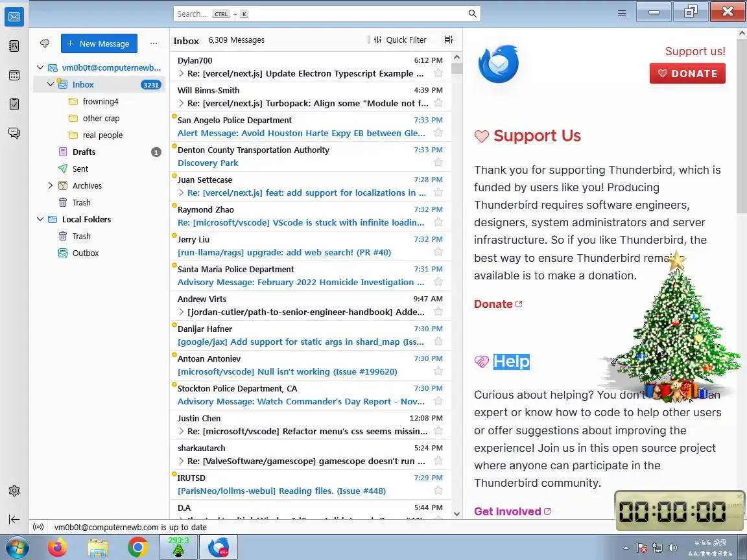The width and height of the screenshot is (747, 560).
Task: Collapse the vm0b0t account tree
Action: click(40, 67)
